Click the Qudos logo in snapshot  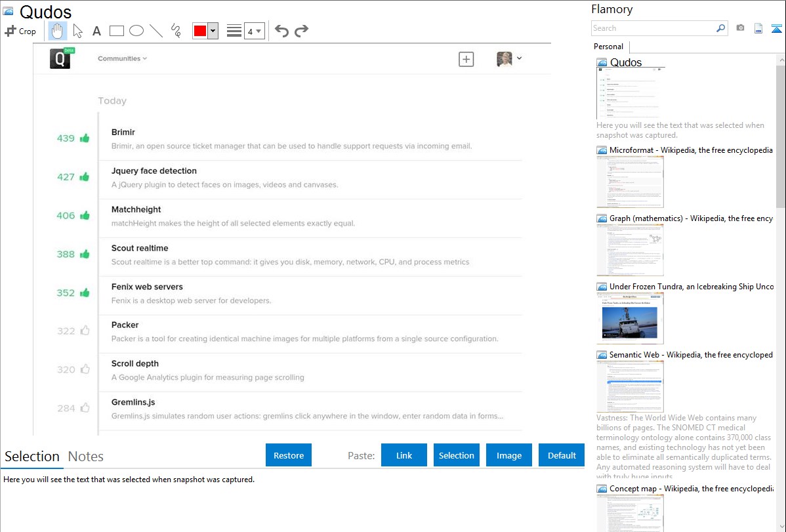pyautogui.click(x=60, y=58)
